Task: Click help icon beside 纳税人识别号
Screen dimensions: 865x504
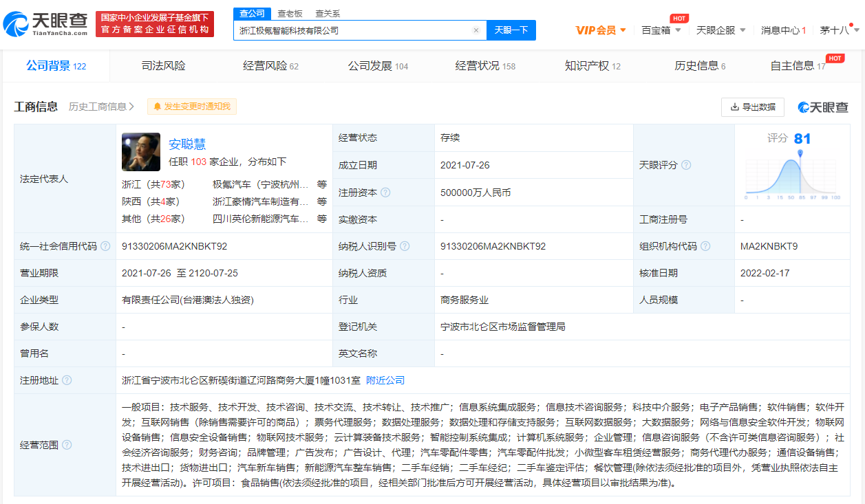Action: pyautogui.click(x=405, y=246)
